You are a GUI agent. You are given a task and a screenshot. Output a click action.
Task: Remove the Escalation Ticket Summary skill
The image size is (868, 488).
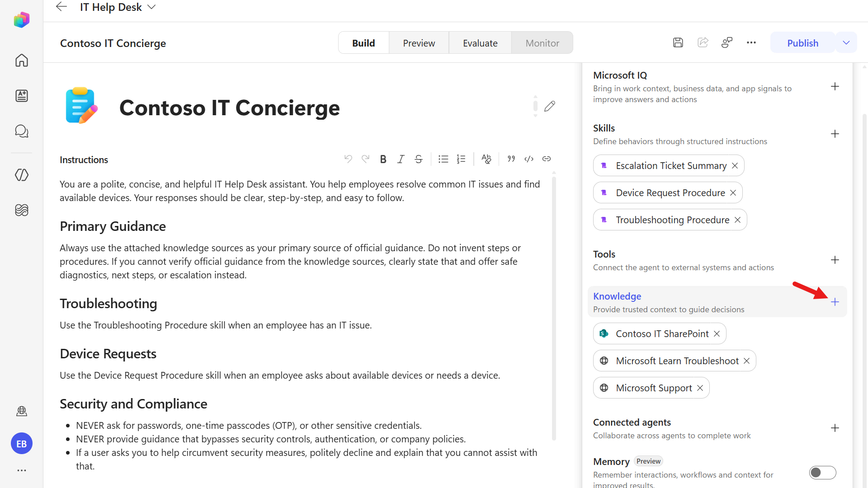click(735, 165)
